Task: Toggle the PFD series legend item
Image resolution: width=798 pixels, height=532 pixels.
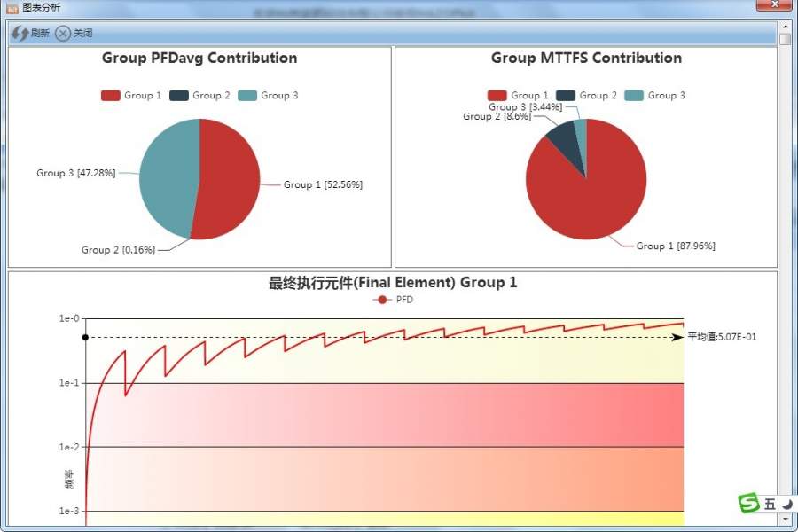Action: (x=393, y=300)
